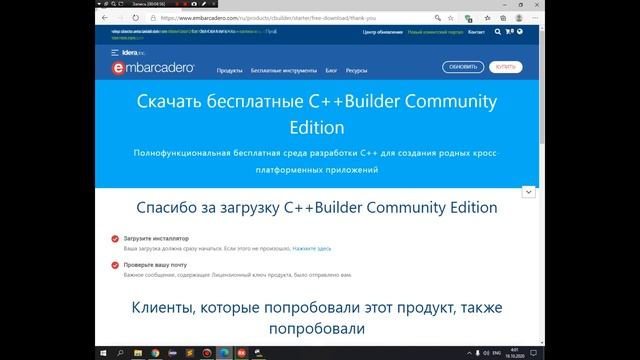Open the Бесплатные инструменты menu
This screenshot has height=360, width=640.
coord(284,71)
